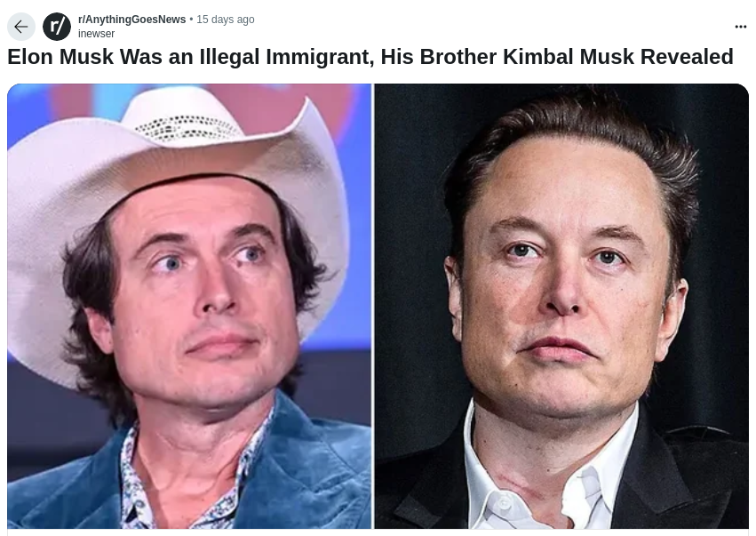Screen dimensions: 756x536
Task: Open the three-dot post options menu
Action: (x=741, y=27)
